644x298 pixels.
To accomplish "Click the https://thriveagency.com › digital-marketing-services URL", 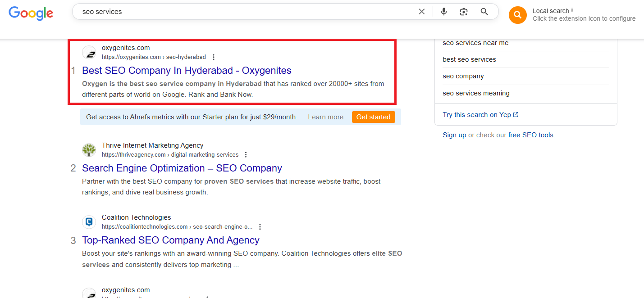I will tap(170, 155).
